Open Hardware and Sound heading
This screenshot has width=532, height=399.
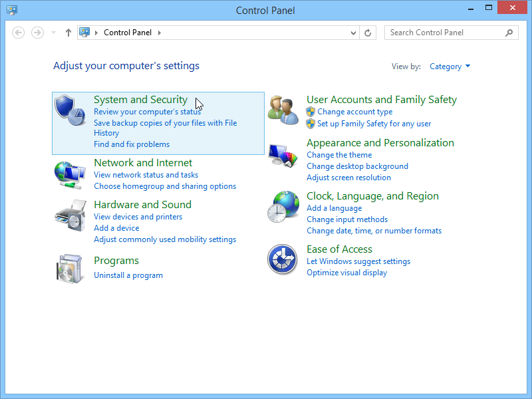pos(142,205)
